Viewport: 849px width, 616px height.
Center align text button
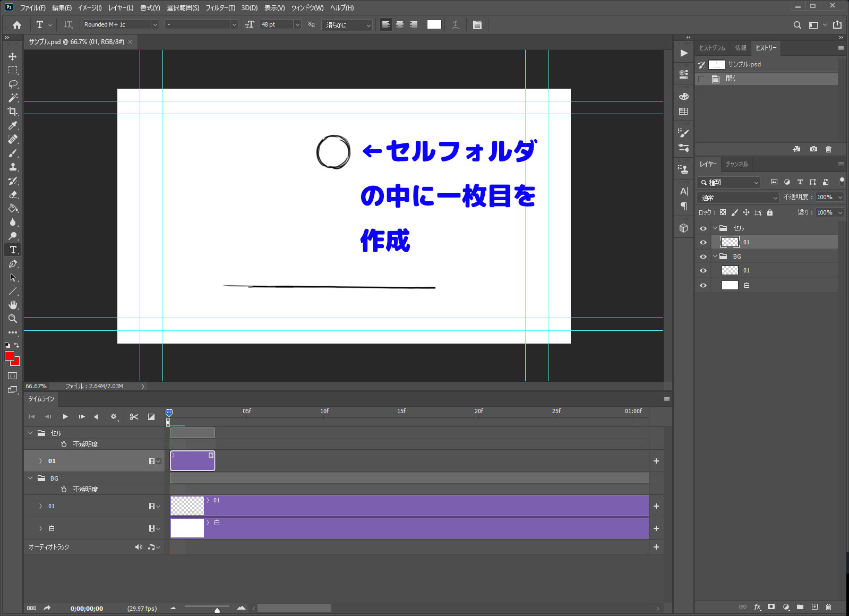tap(400, 25)
